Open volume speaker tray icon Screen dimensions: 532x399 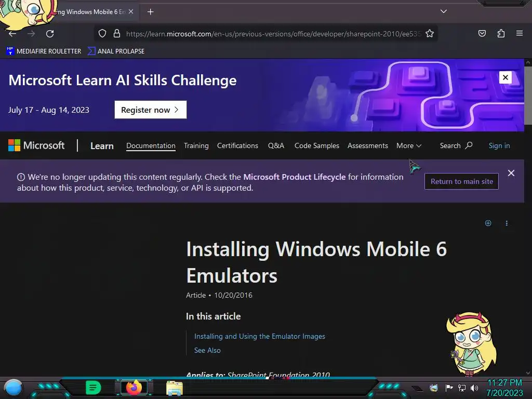tap(474, 388)
